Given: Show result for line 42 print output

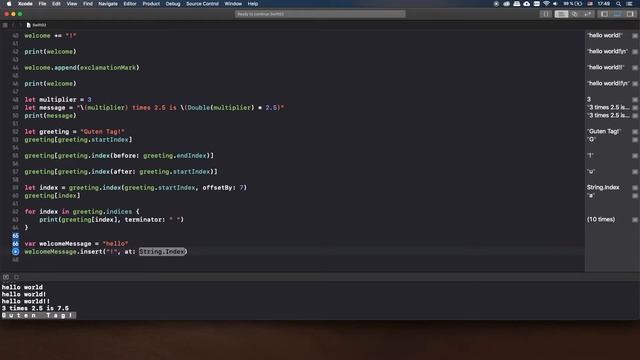Looking at the screenshot, I should 635,52.
